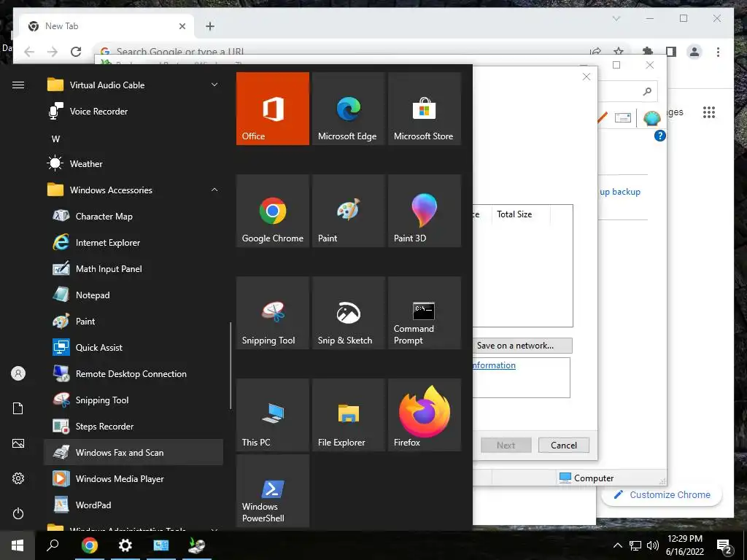Screen dimensions: 747x560
Task: Open the Microsoft Store tile
Action: click(425, 109)
